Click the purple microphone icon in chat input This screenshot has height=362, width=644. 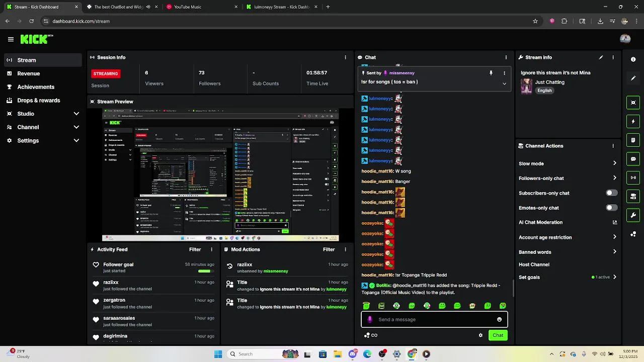[370, 319]
